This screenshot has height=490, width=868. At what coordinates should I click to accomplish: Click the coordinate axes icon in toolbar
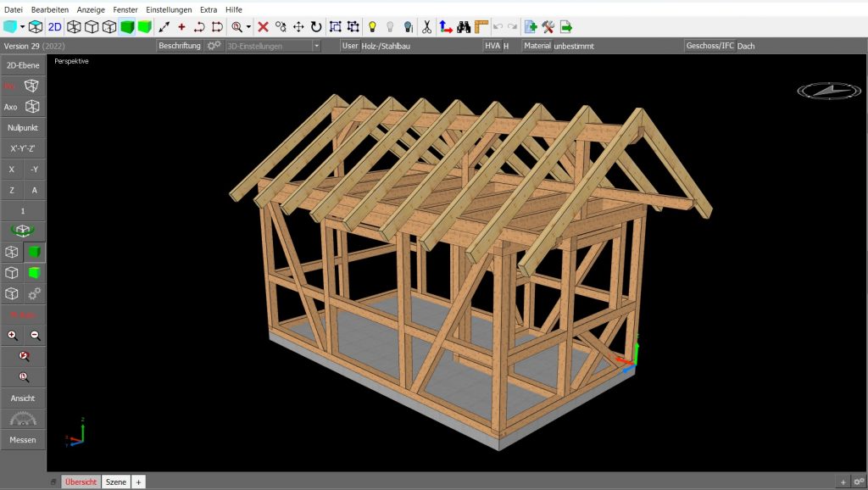[x=446, y=26]
